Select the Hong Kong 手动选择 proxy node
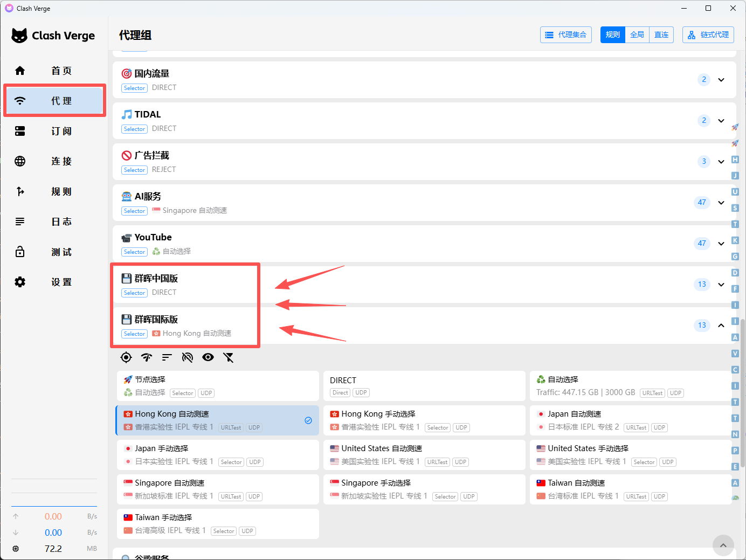This screenshot has width=746, height=560. [x=424, y=420]
